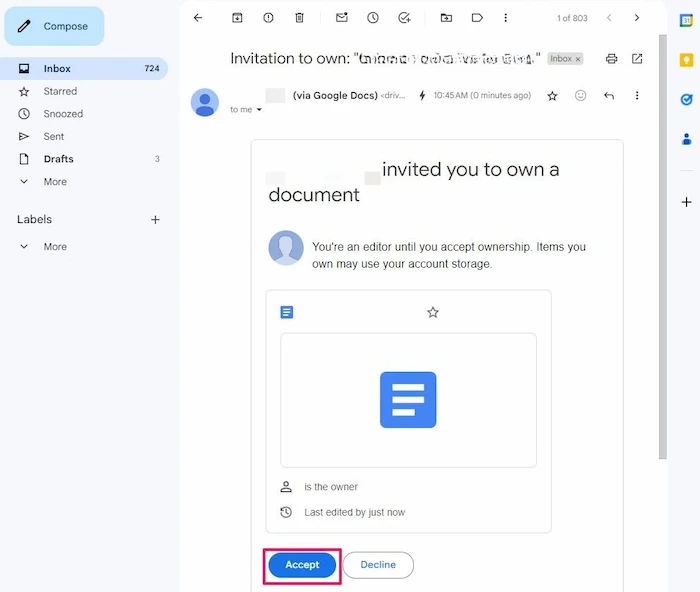Report this email as spam
This screenshot has height=592, width=700.
click(x=268, y=18)
